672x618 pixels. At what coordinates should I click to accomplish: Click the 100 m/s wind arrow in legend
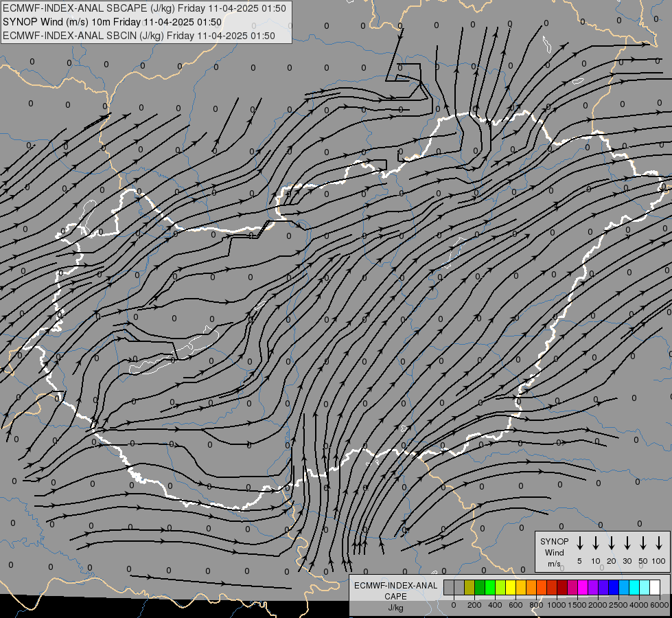pyautogui.click(x=659, y=542)
